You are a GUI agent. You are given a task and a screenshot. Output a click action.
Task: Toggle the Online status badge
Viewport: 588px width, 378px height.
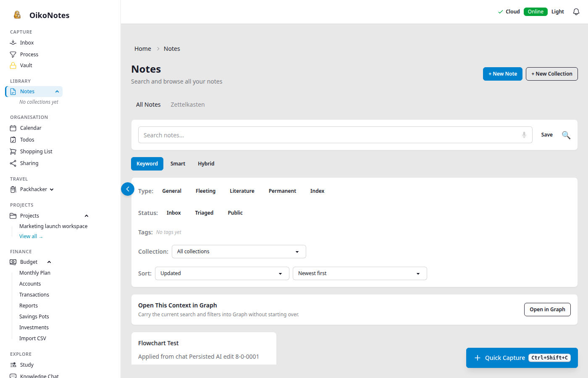click(535, 12)
